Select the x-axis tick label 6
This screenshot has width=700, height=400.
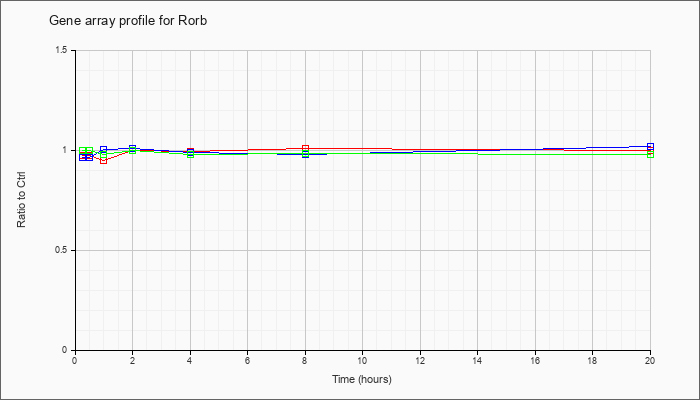click(x=247, y=359)
